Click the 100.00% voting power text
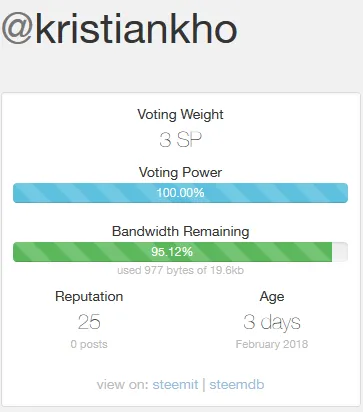The width and height of the screenshot is (363, 412). point(180,193)
